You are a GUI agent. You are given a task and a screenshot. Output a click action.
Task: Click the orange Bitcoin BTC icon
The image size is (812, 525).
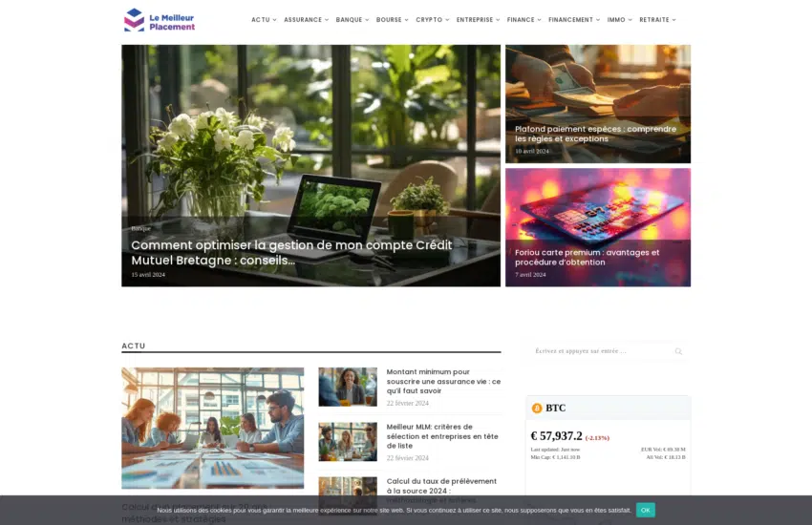[x=537, y=409]
